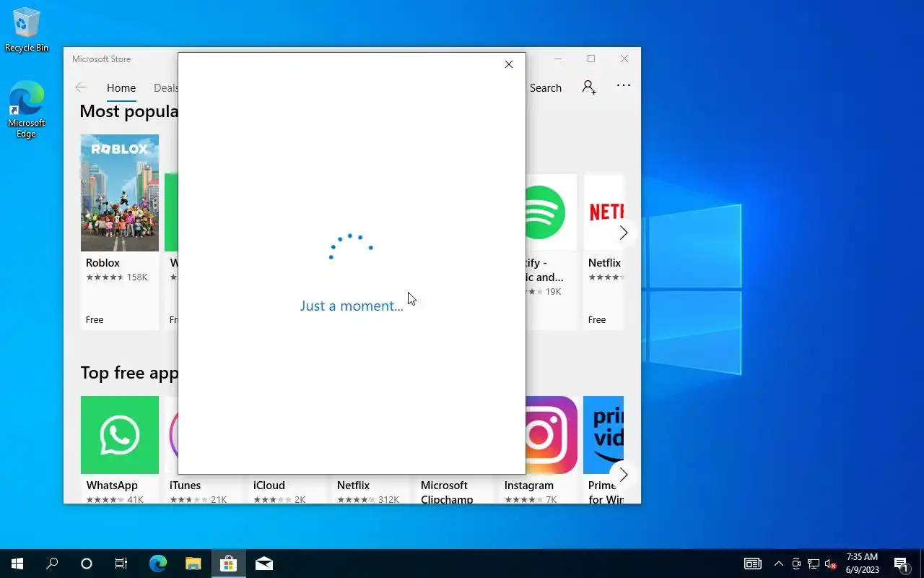Minimize the Microsoft Store window

[558, 59]
